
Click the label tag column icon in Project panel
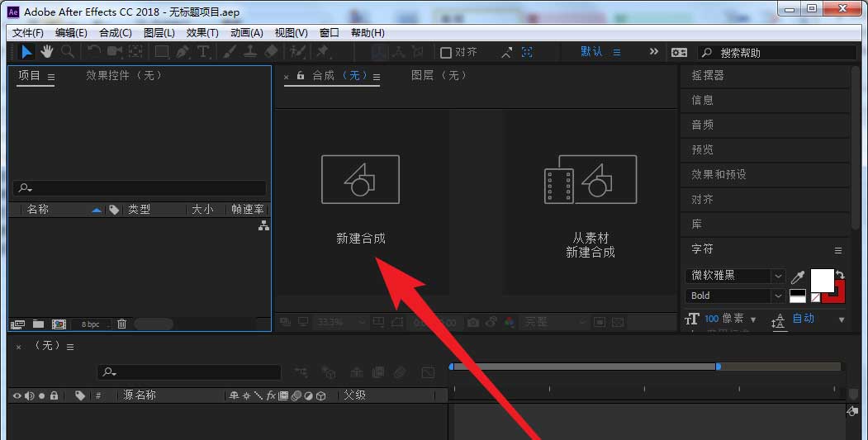tap(114, 210)
